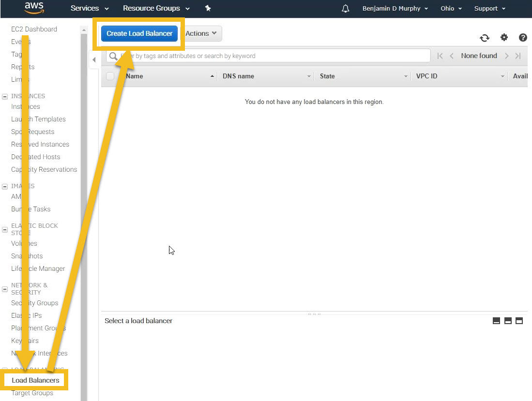This screenshot has height=401, width=532.
Task: Open Spot Requests
Action: (32, 132)
